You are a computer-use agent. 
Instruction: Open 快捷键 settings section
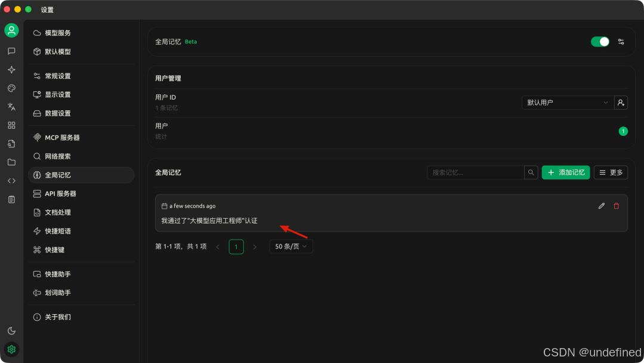pos(81,250)
